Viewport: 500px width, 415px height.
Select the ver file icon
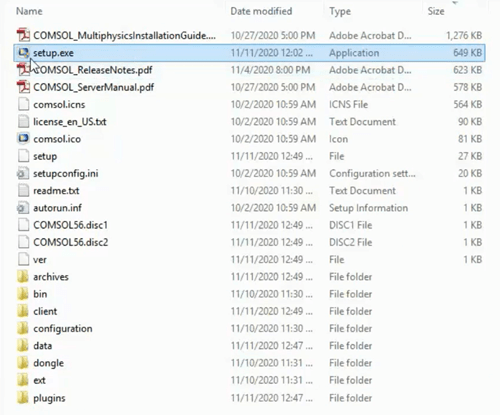click(x=23, y=260)
